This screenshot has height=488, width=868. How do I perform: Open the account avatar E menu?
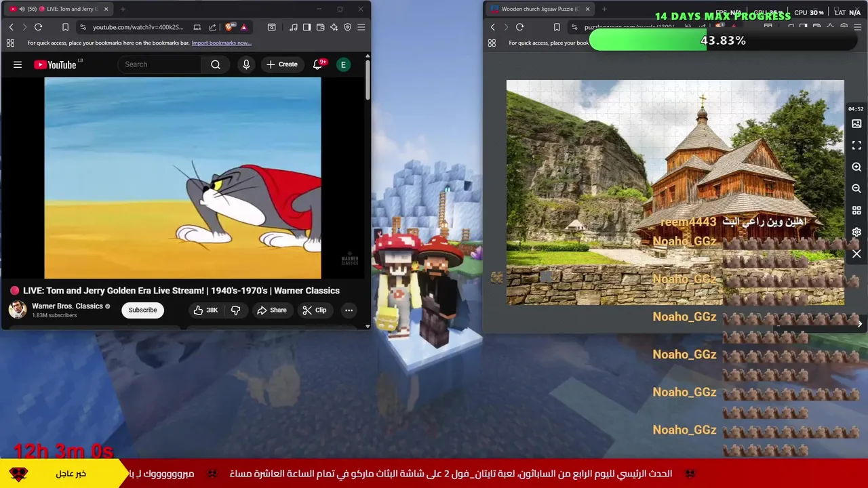344,64
